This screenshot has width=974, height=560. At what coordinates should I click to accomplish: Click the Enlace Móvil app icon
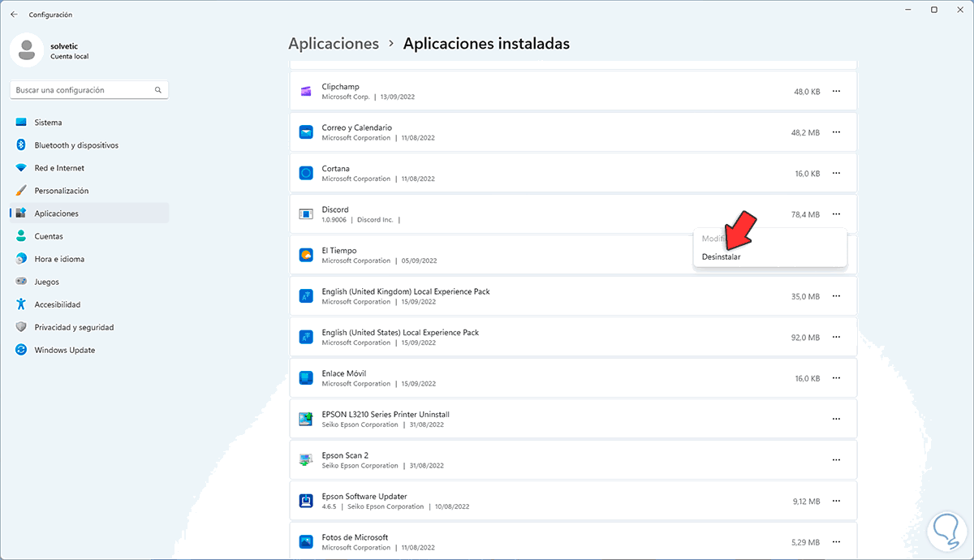click(306, 377)
